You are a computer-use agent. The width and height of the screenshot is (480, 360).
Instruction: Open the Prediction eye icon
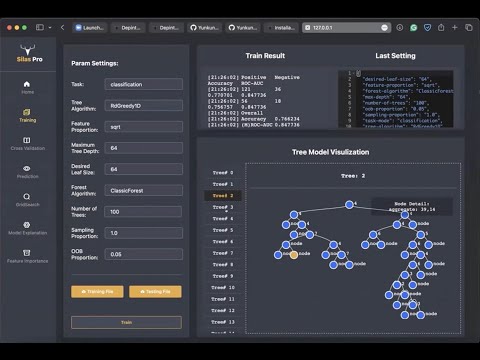(x=27, y=168)
